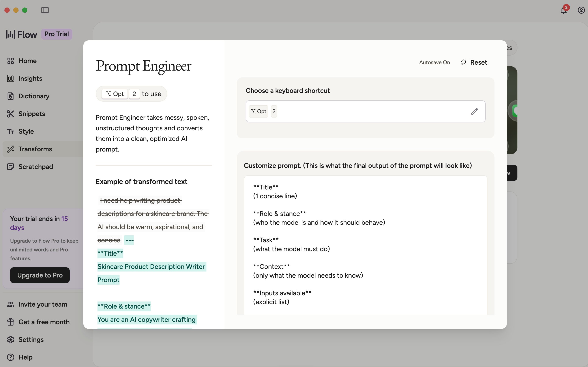Click the Opt key chip inside the shortcut field
This screenshot has height=367, width=588.
[x=258, y=111]
